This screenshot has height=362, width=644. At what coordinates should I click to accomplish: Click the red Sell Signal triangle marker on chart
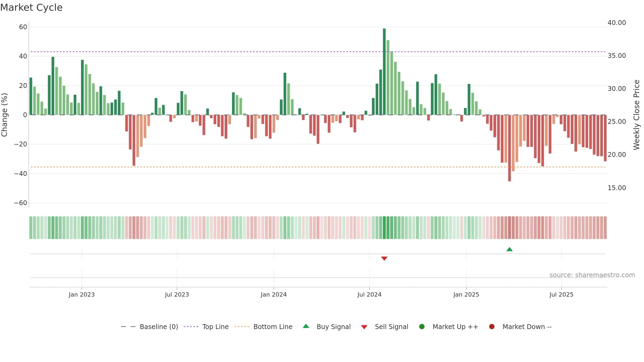click(x=384, y=258)
